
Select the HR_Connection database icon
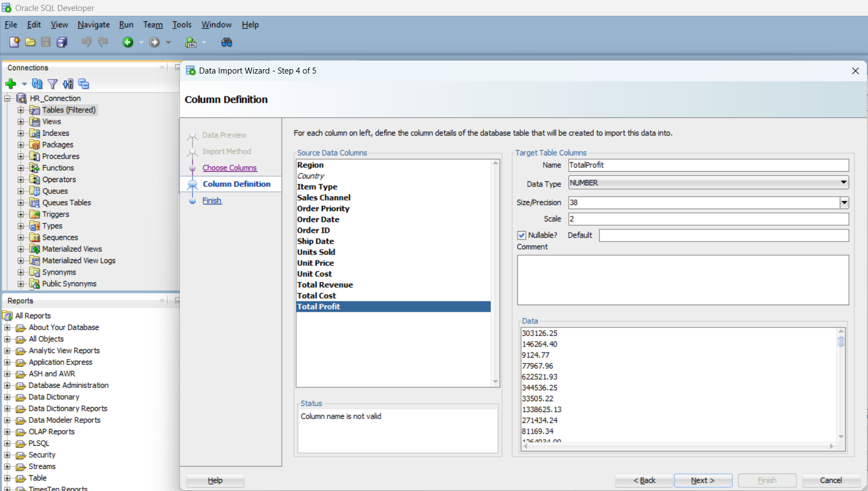22,98
